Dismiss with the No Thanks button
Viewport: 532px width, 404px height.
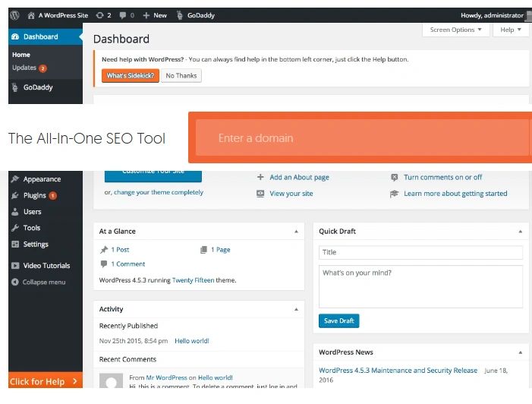[181, 75]
